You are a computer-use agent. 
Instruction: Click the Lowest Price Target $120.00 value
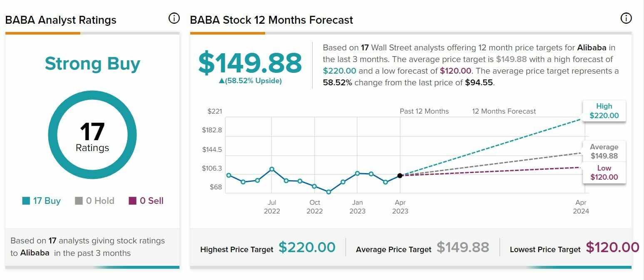point(612,247)
